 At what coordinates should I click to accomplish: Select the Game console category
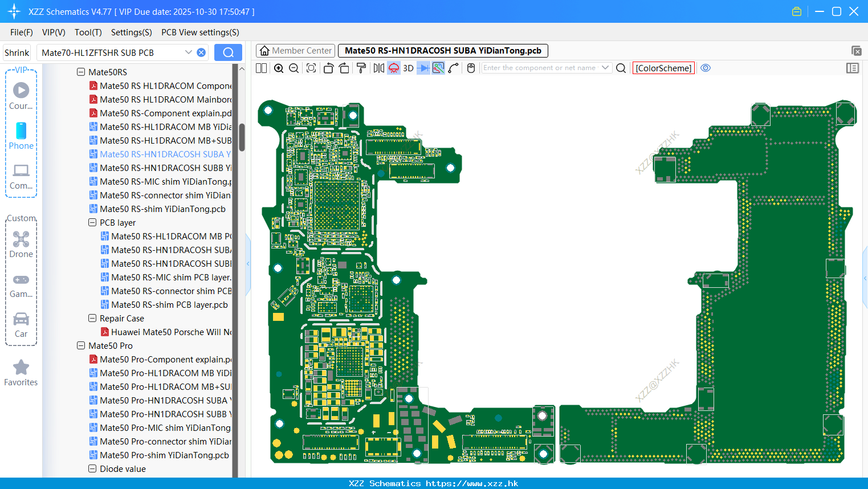[21, 285]
